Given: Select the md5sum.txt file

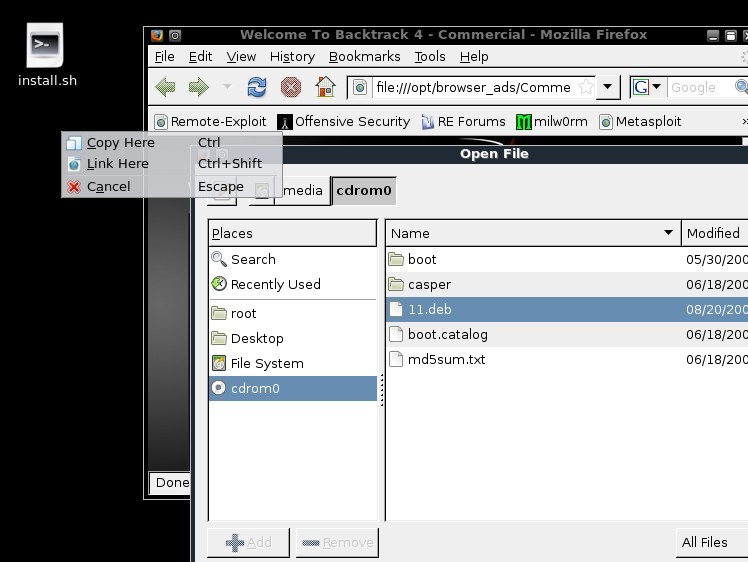Looking at the screenshot, I should 567,359.
